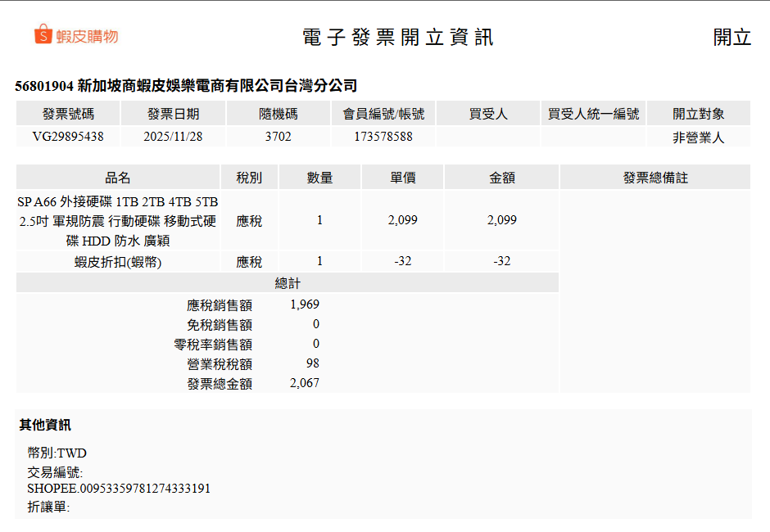Viewport: 770px width, 532px height.
Task: Select the SHOPEE transaction number text
Action: pyautogui.click(x=119, y=489)
